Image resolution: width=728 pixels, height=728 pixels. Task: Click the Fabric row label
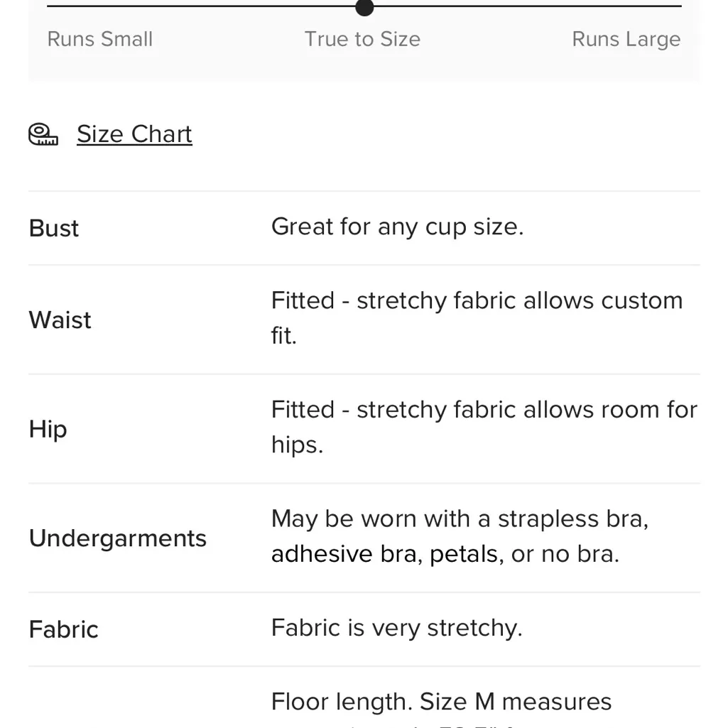point(64,629)
